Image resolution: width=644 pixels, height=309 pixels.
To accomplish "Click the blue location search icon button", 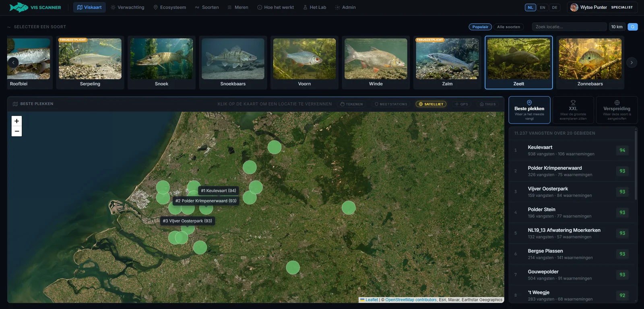I will (633, 27).
